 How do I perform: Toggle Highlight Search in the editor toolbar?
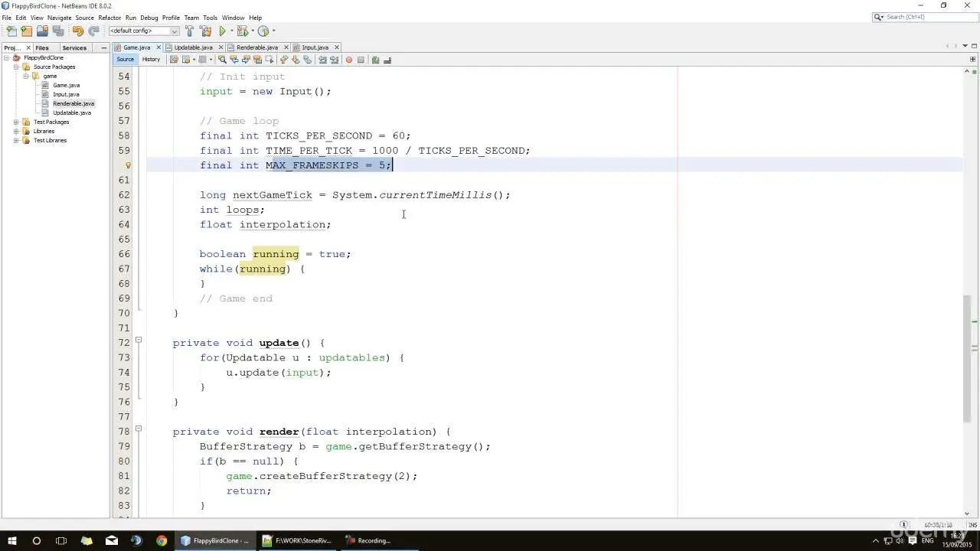point(257,60)
